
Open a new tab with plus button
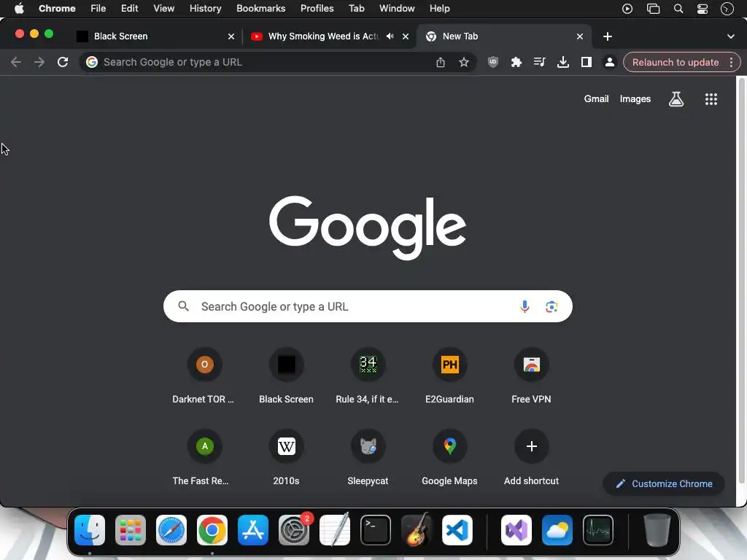608,36
